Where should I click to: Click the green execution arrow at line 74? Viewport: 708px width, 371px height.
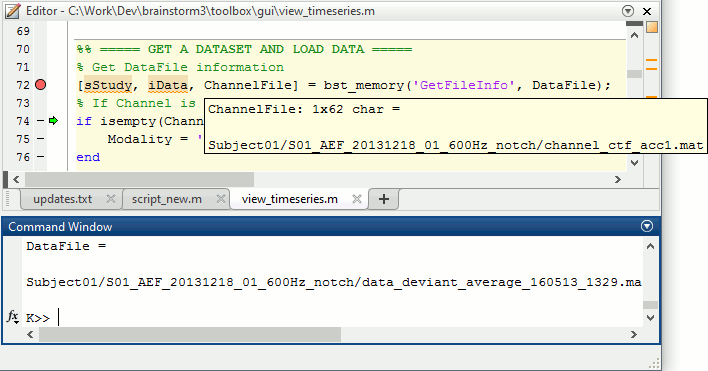coord(54,121)
